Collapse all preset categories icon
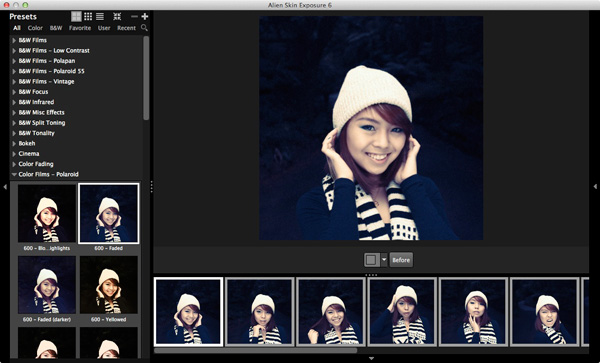The width and height of the screenshot is (600, 363). coord(117,16)
